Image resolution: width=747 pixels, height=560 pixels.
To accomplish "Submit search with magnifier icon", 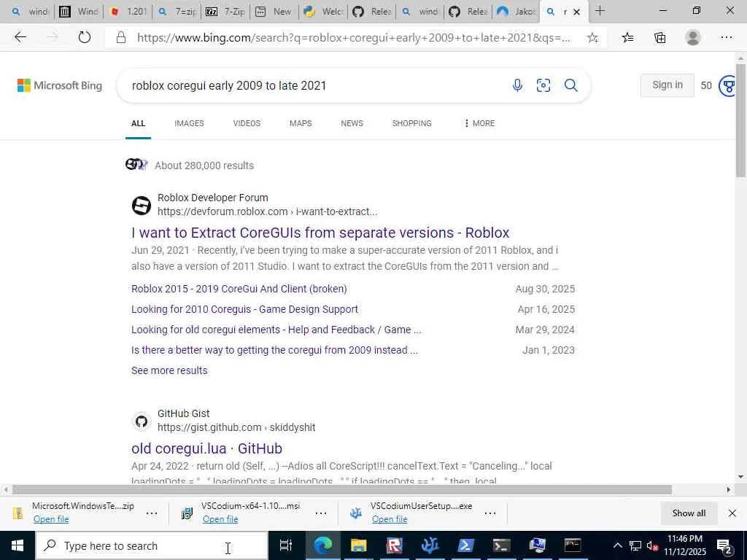I will point(570,85).
